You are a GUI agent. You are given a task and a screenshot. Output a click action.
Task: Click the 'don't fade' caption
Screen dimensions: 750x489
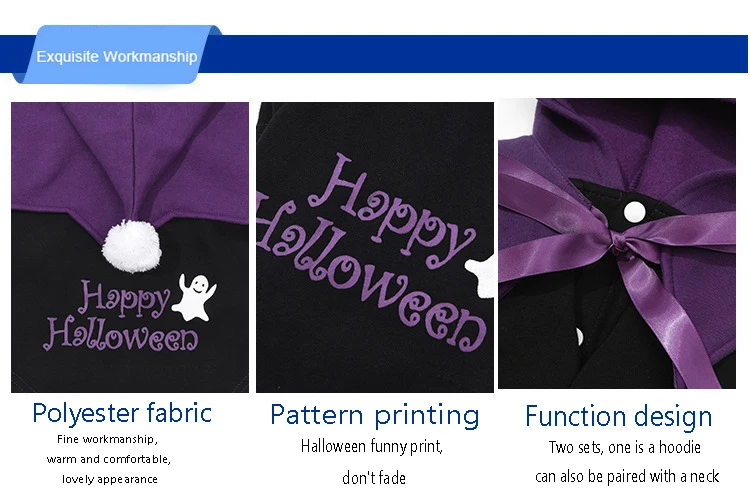(x=374, y=478)
